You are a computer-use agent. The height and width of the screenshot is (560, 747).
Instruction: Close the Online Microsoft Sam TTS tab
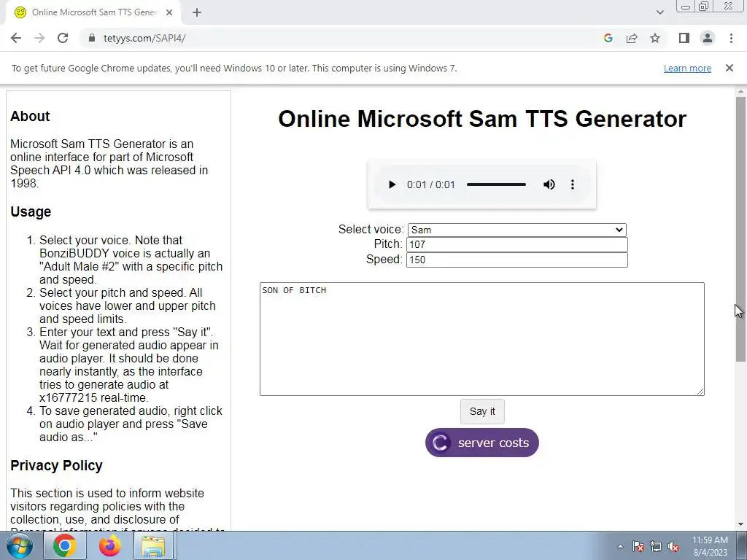click(x=169, y=12)
